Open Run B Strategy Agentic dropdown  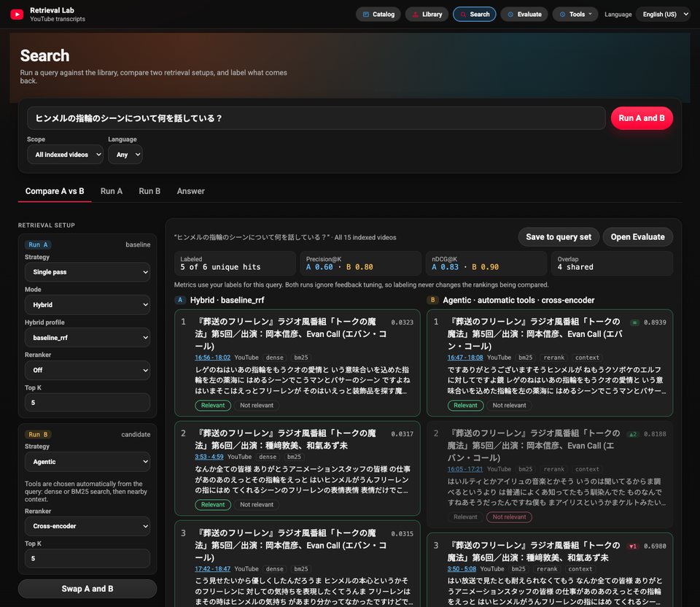[x=87, y=462]
